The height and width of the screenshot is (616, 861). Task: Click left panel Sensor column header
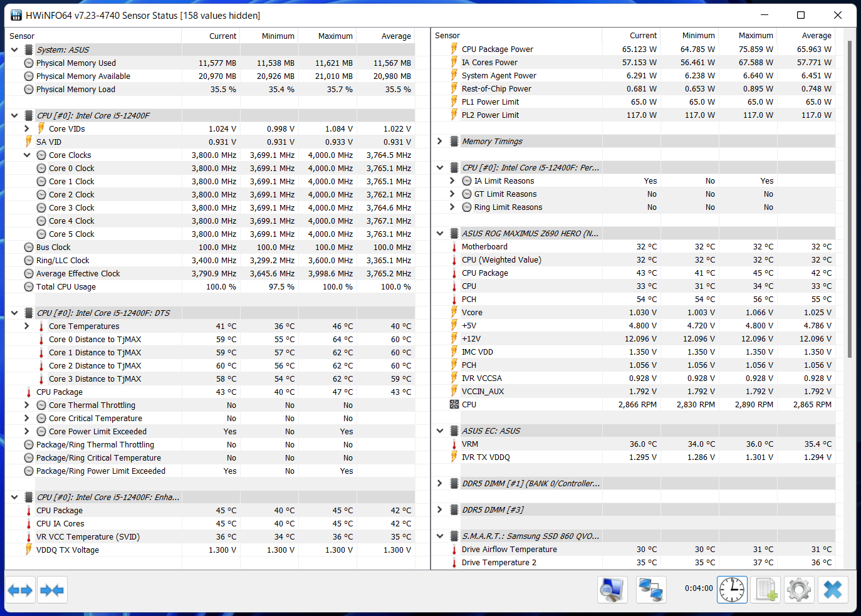coord(93,36)
